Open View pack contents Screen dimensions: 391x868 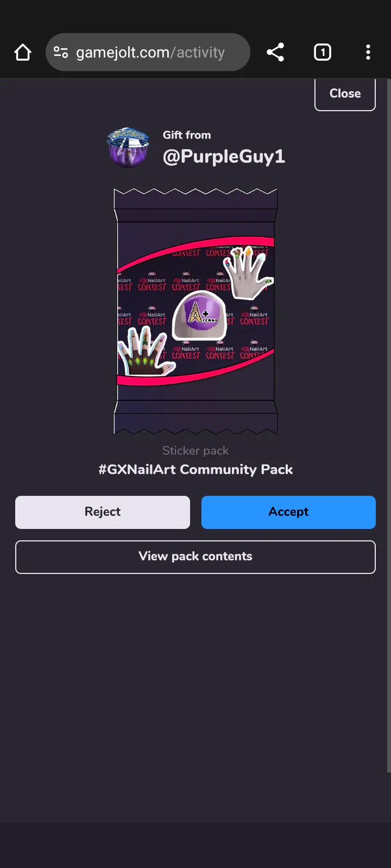point(195,557)
